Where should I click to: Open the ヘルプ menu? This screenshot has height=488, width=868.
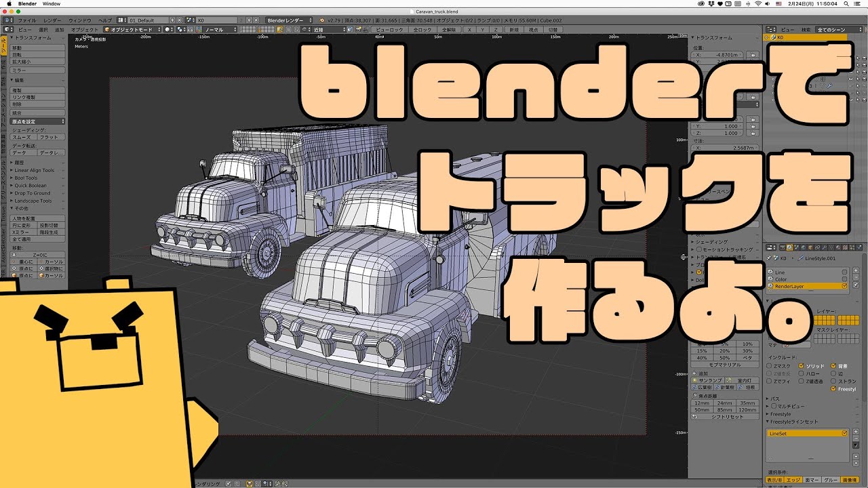(x=105, y=20)
